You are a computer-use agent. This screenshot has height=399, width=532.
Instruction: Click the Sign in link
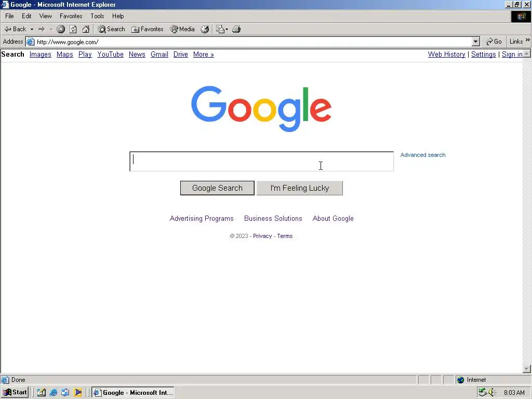pos(512,54)
